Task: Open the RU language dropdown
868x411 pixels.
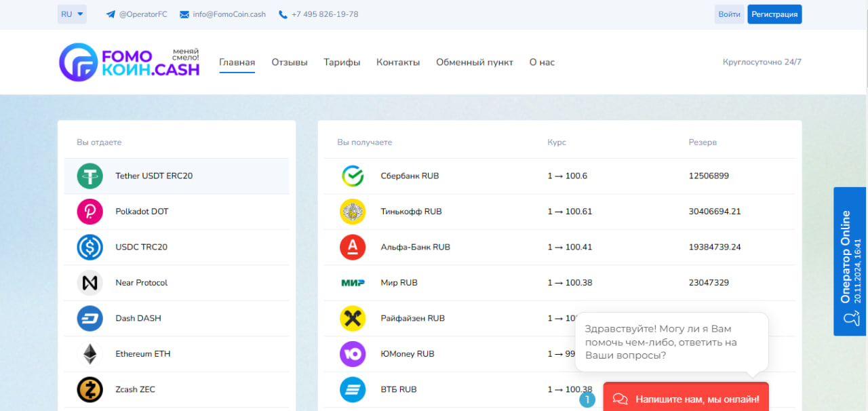Action: (x=72, y=14)
